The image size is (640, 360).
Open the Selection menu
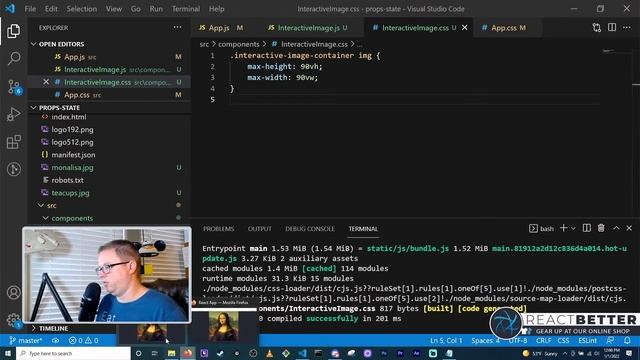(82, 9)
